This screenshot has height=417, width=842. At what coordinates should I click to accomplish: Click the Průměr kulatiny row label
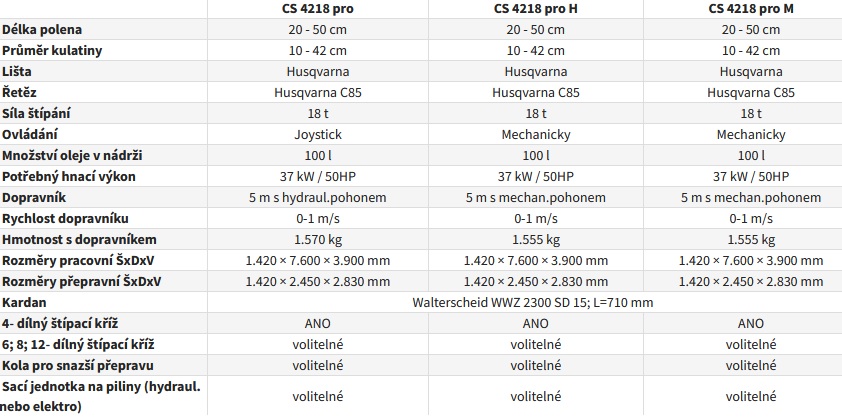pos(52,50)
